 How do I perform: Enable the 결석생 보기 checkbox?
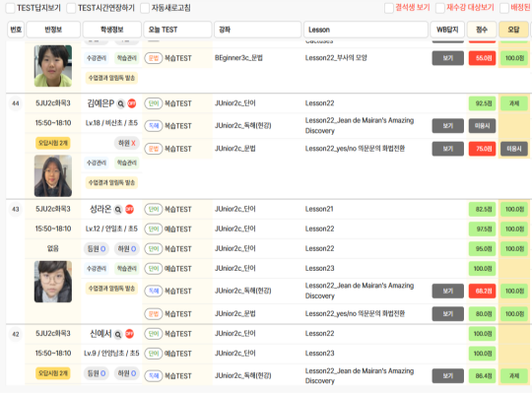click(x=389, y=8)
